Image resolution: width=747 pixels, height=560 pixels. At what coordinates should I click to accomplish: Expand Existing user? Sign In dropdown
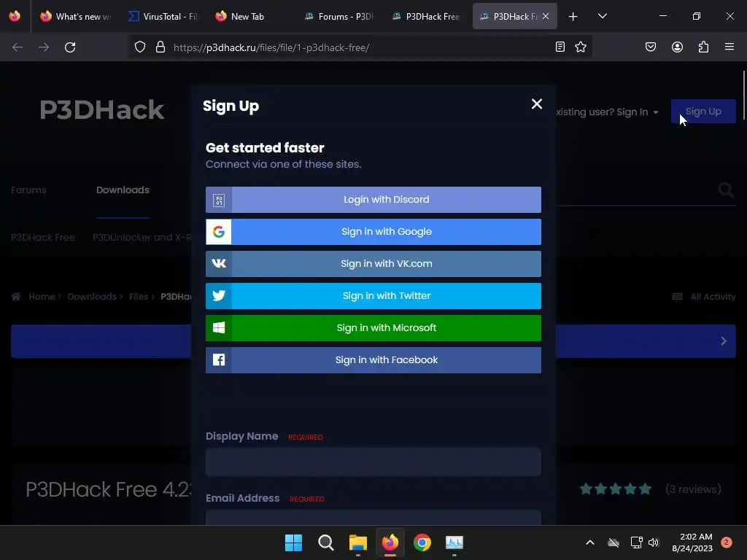pos(608,112)
